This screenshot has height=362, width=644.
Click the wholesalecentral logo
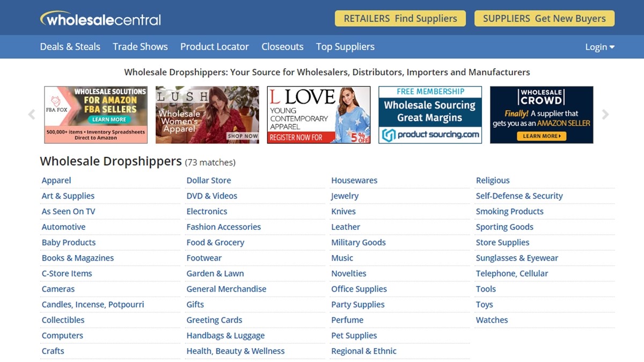[100, 19]
